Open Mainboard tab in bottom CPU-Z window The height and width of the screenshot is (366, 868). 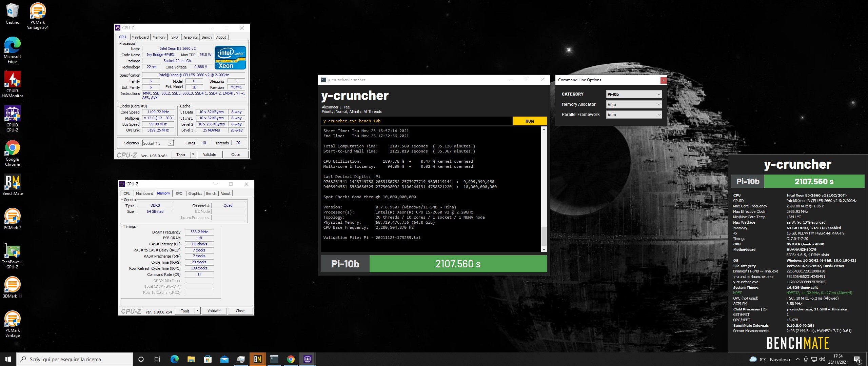pos(144,194)
